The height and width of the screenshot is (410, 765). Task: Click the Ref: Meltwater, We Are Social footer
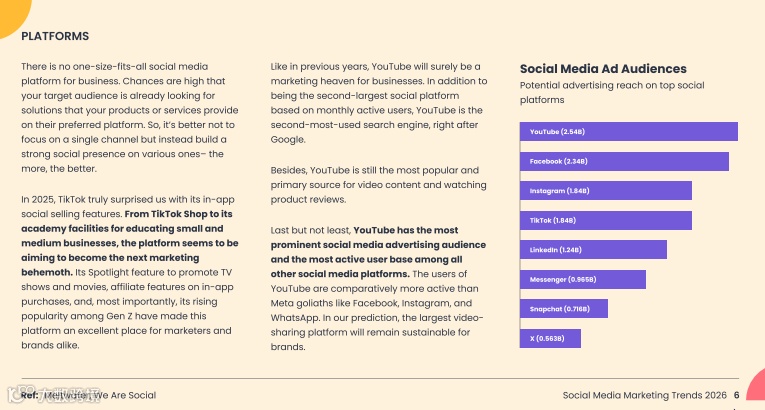pyautogui.click(x=88, y=395)
